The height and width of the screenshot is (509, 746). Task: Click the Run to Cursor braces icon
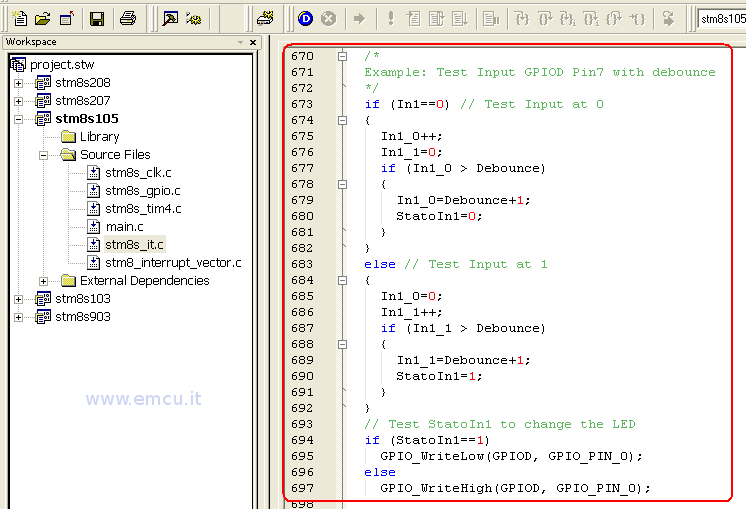coord(637,19)
